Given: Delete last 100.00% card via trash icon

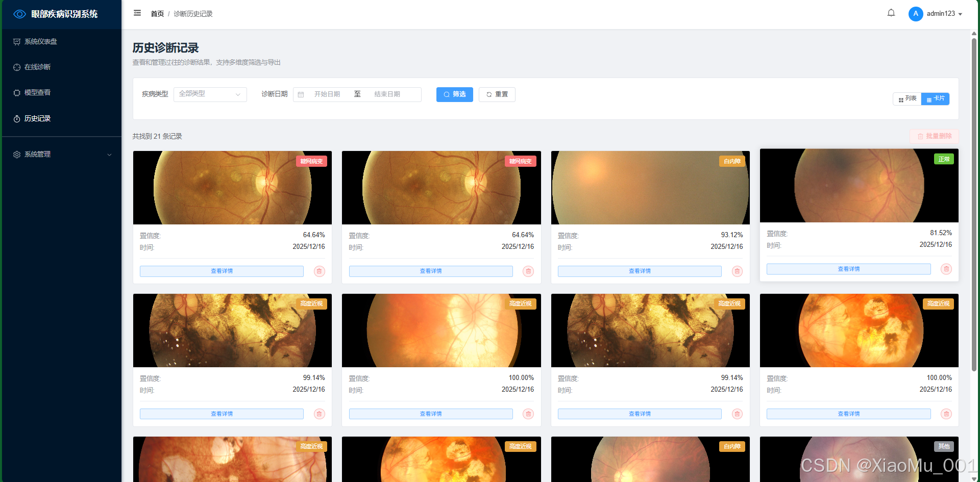Looking at the screenshot, I should [x=946, y=414].
